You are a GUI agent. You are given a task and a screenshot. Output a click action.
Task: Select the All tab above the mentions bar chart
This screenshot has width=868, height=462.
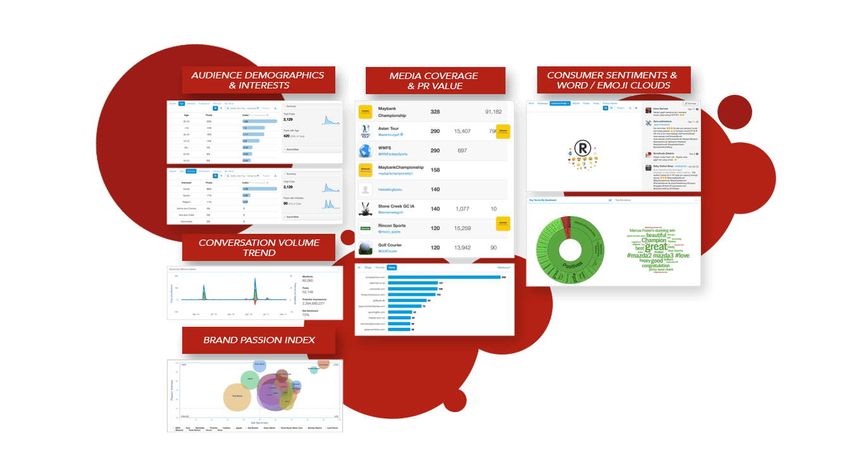pos(359,267)
